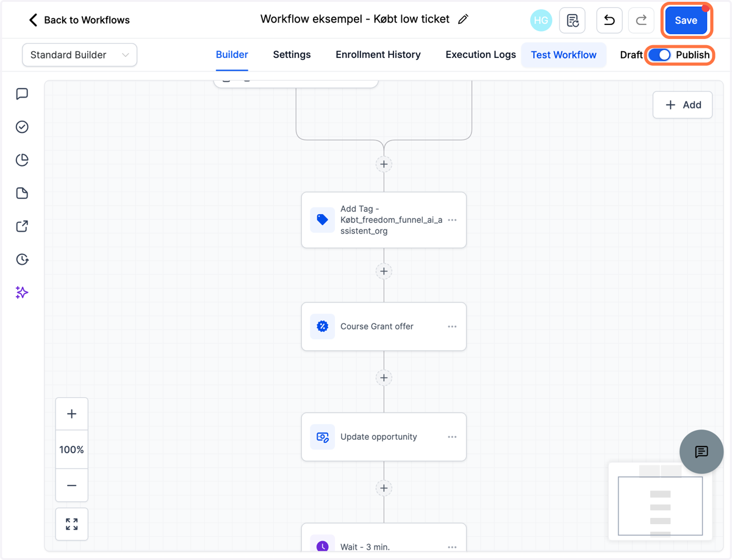Open options menu for Add Tag action

pyautogui.click(x=452, y=220)
